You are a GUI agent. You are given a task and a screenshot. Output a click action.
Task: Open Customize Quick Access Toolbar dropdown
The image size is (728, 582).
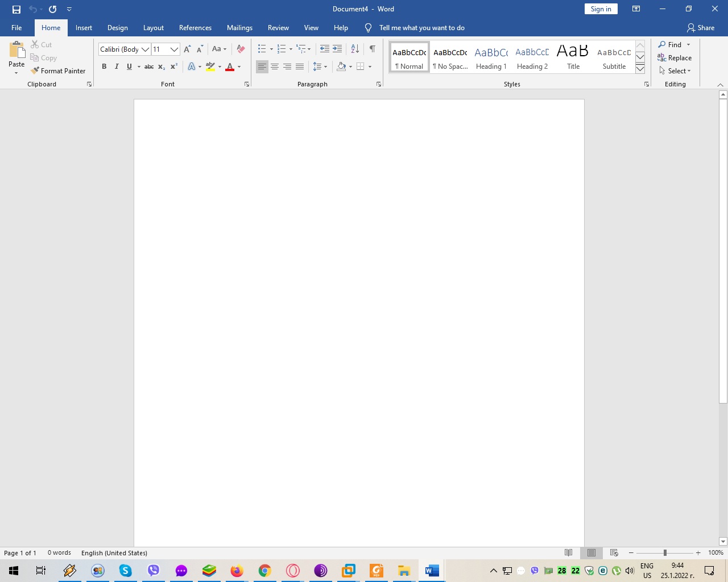[69, 9]
